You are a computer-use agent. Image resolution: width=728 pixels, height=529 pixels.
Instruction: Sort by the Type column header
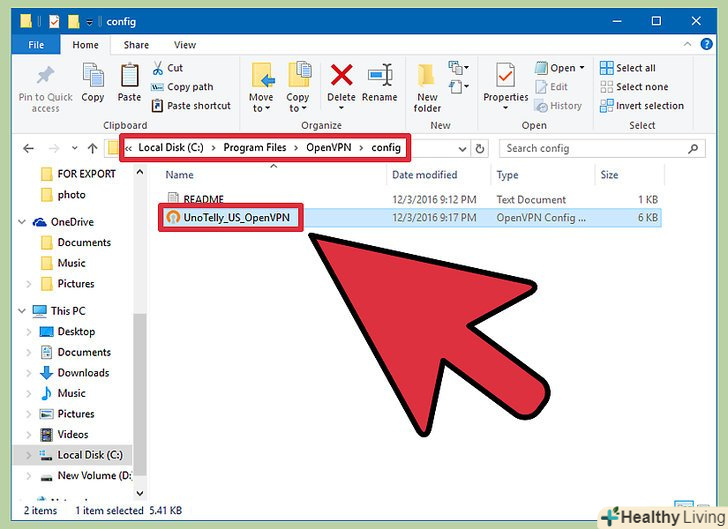click(x=507, y=175)
